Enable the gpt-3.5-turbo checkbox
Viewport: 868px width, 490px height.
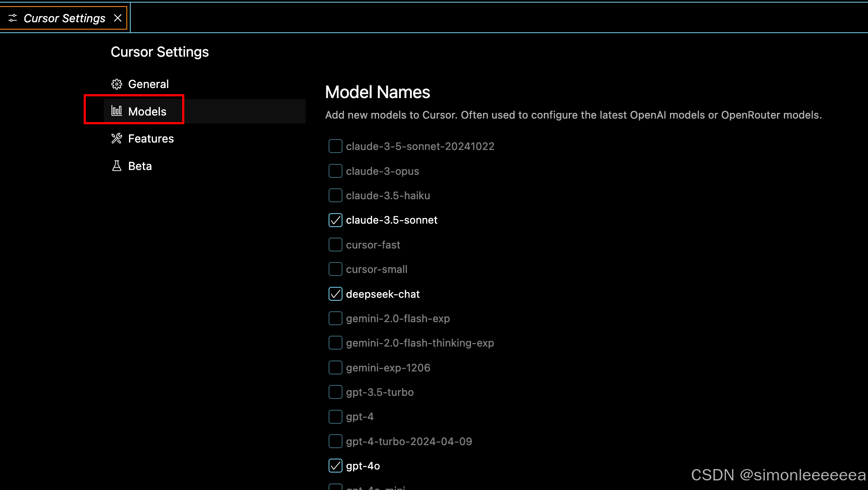tap(335, 392)
